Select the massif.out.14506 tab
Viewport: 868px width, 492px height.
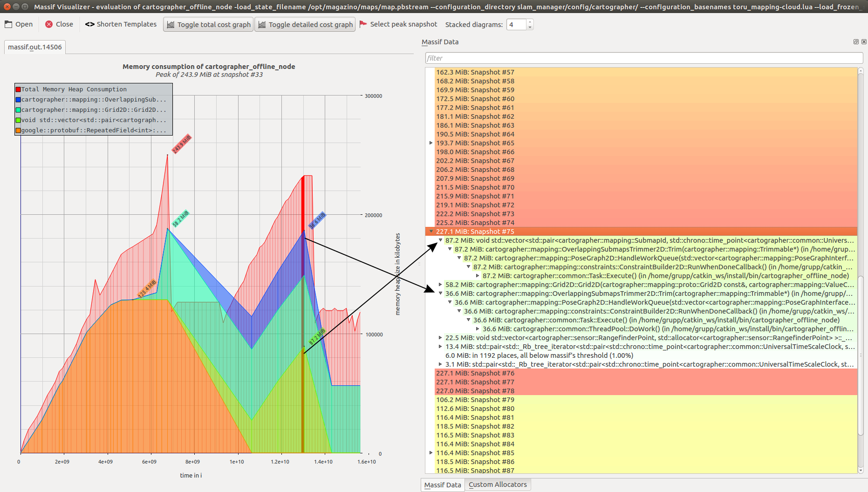pyautogui.click(x=35, y=47)
